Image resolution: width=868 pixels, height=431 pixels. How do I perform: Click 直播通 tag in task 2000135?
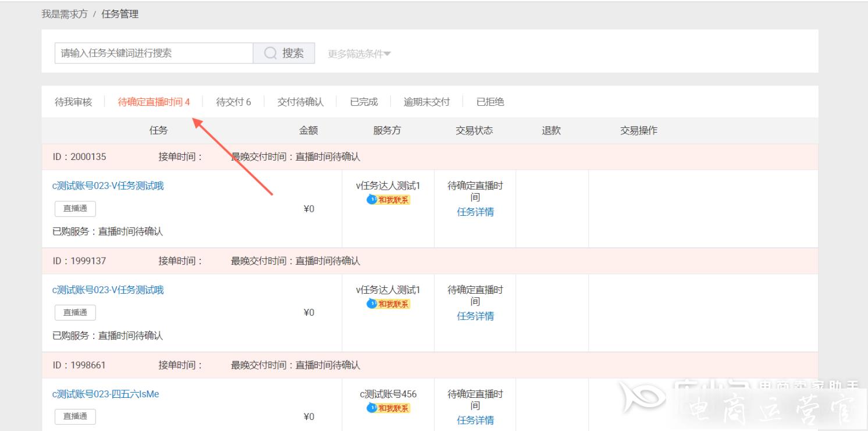point(75,209)
